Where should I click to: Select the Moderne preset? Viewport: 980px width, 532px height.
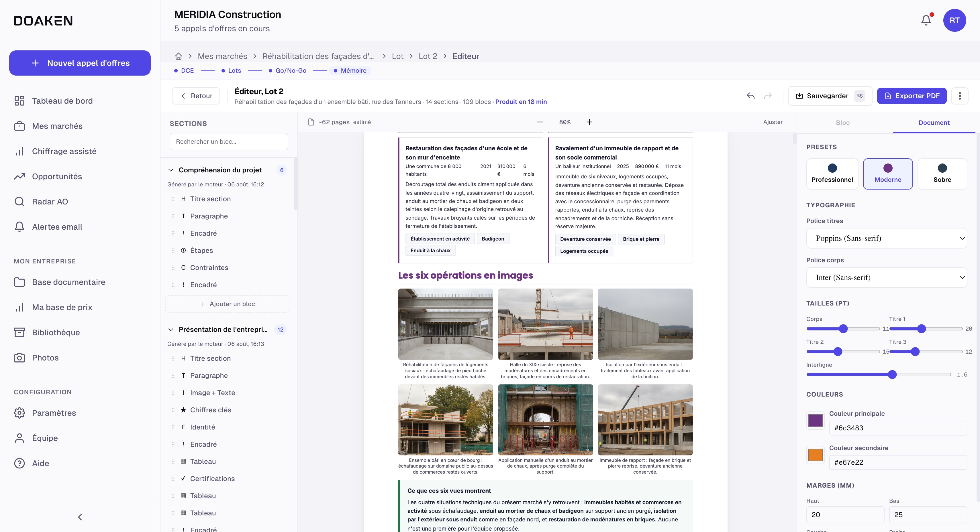887,174
